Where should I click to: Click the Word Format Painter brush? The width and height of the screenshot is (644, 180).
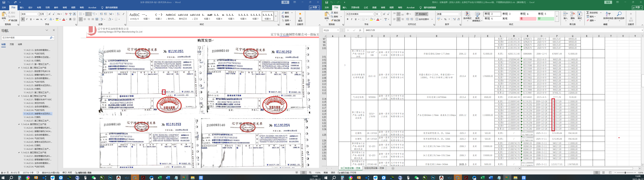click(12, 20)
